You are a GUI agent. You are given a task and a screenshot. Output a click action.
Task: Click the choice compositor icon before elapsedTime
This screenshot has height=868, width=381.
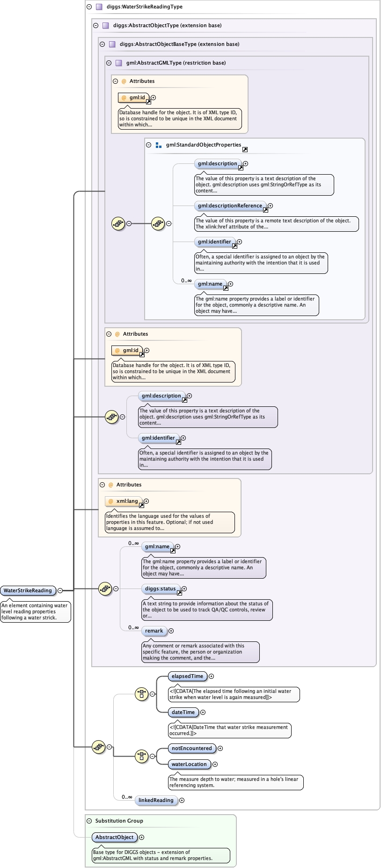[x=141, y=694]
